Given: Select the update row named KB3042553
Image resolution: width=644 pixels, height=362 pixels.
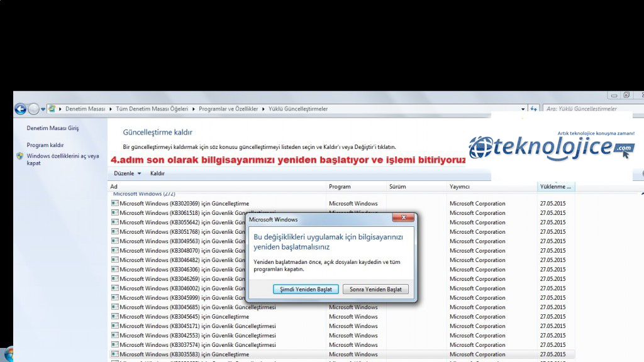Looking at the screenshot, I should click(343, 336).
